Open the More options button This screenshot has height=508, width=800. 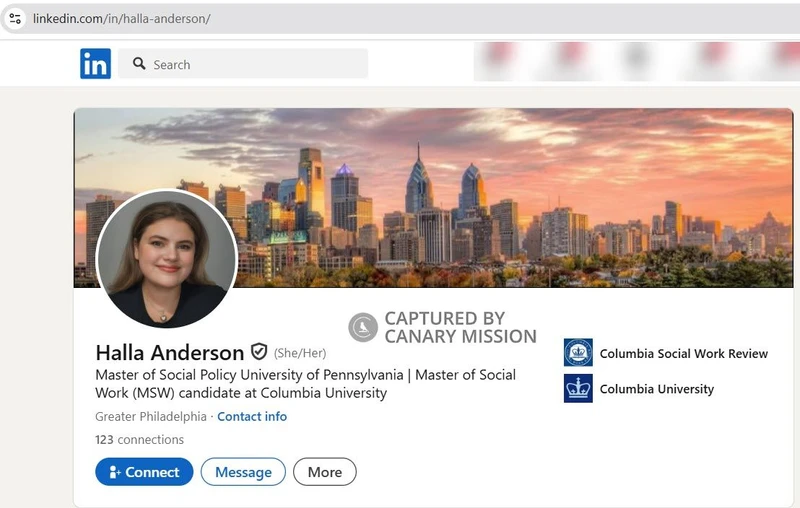(324, 472)
